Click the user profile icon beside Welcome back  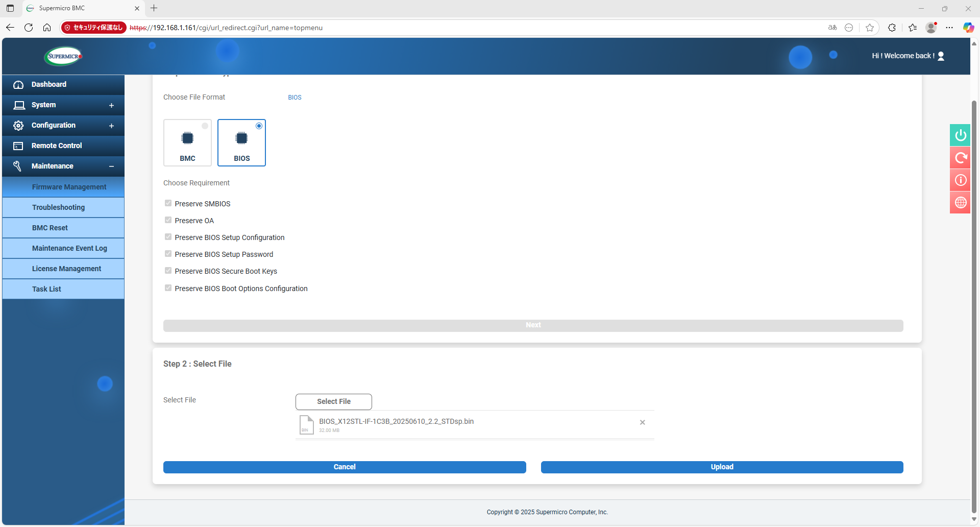point(941,56)
